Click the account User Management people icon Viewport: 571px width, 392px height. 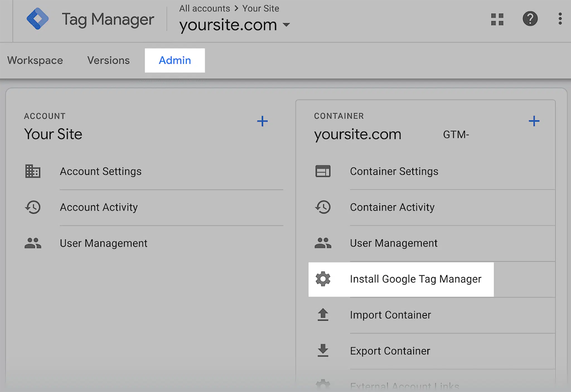33,243
